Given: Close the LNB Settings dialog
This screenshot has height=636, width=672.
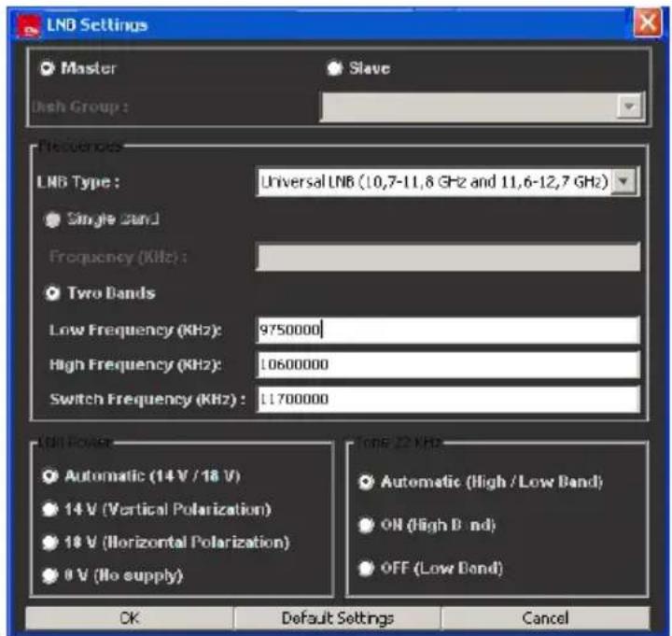Looking at the screenshot, I should pyautogui.click(x=647, y=23).
